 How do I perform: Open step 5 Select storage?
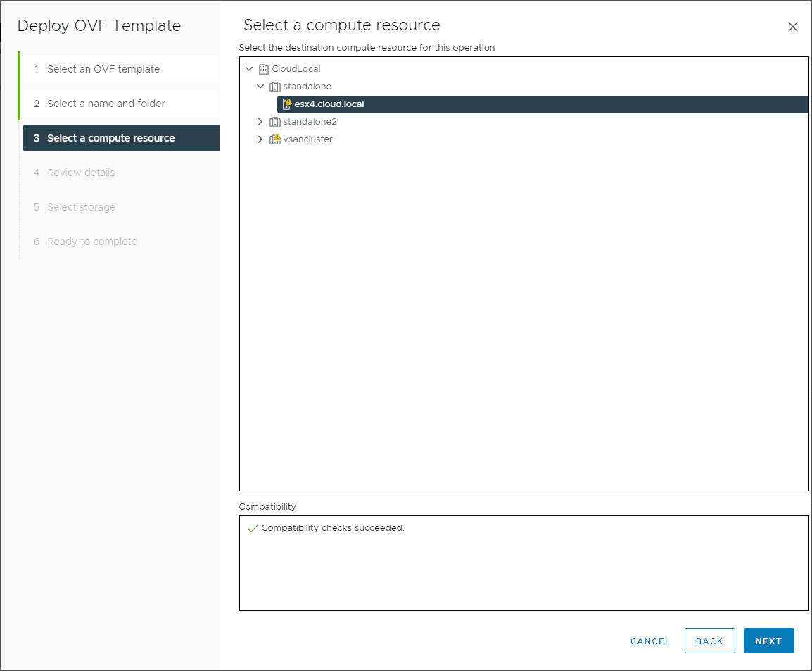click(121, 207)
